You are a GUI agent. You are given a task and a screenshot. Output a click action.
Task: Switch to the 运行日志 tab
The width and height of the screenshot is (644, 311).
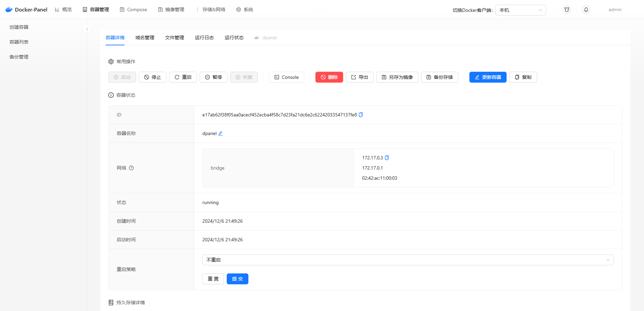[x=204, y=38]
